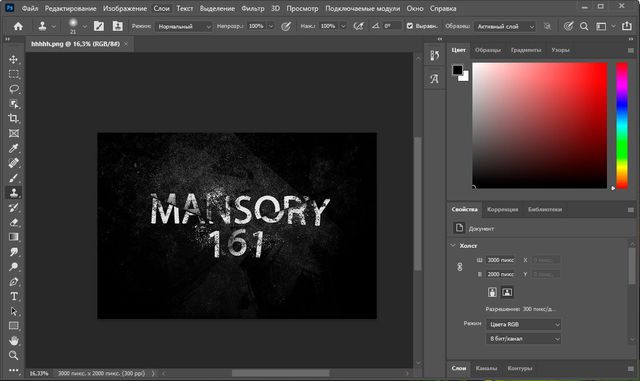Open the opacity 100% dropdown arrow
Viewport: 640px width, 381px height.
[x=271, y=26]
